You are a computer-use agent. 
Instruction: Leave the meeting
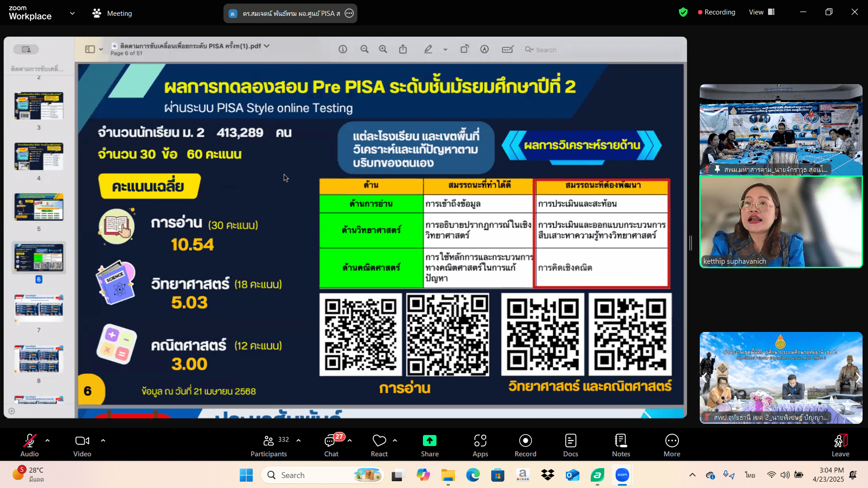(x=840, y=445)
